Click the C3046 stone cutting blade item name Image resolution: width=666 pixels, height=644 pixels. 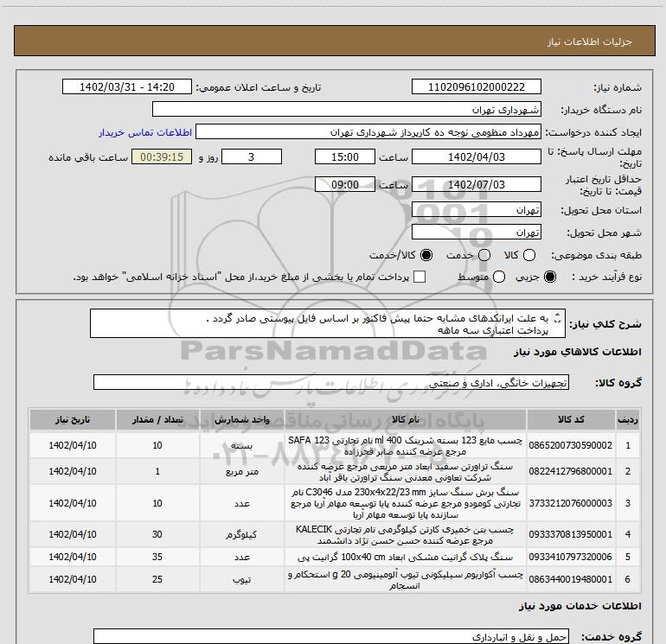tap(405, 503)
